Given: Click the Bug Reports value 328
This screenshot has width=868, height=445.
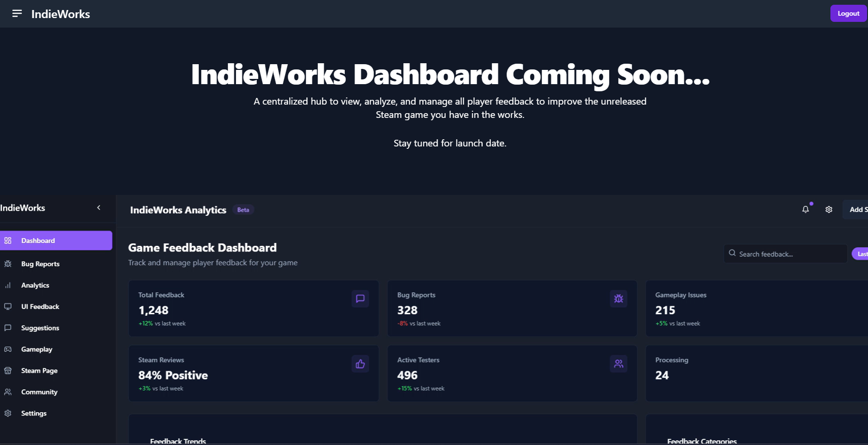Looking at the screenshot, I should (408, 310).
